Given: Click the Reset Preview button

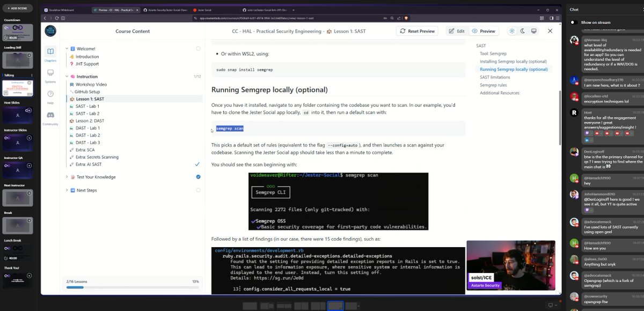Looking at the screenshot, I should (417, 31).
